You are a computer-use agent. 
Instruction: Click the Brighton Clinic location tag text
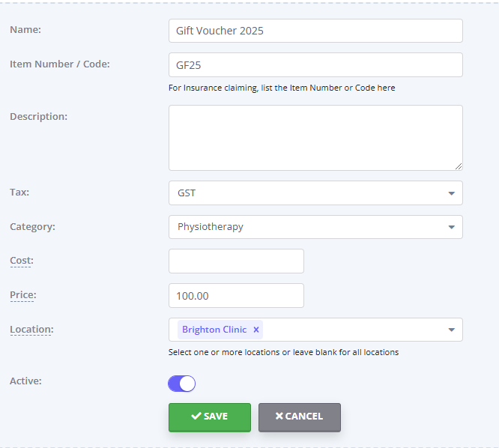[x=214, y=330]
